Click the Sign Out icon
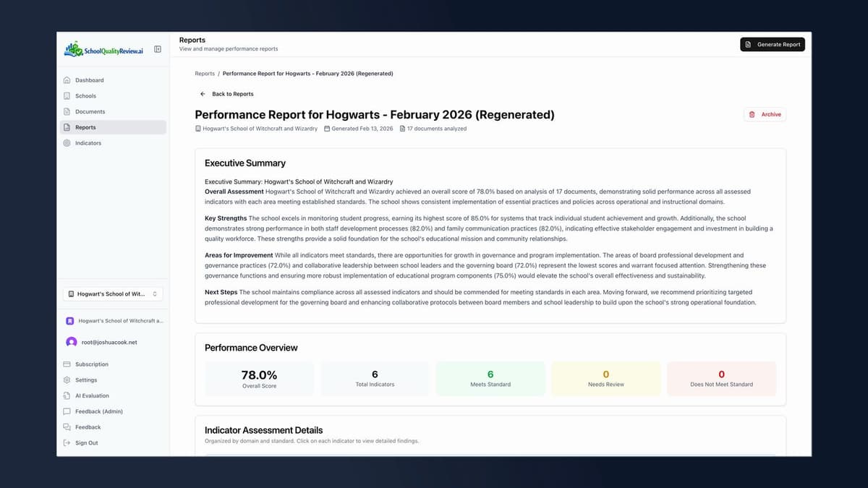The width and height of the screenshot is (868, 488). pos(67,442)
